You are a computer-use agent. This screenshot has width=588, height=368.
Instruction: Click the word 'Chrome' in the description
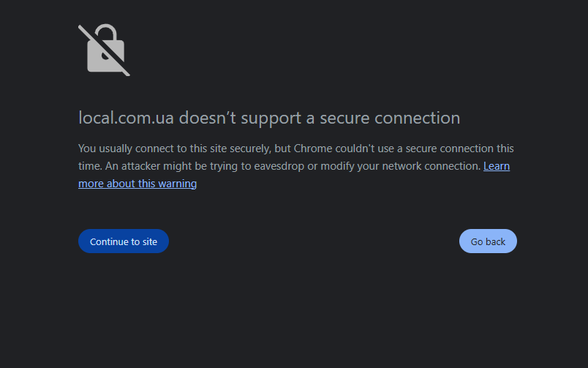tap(313, 149)
